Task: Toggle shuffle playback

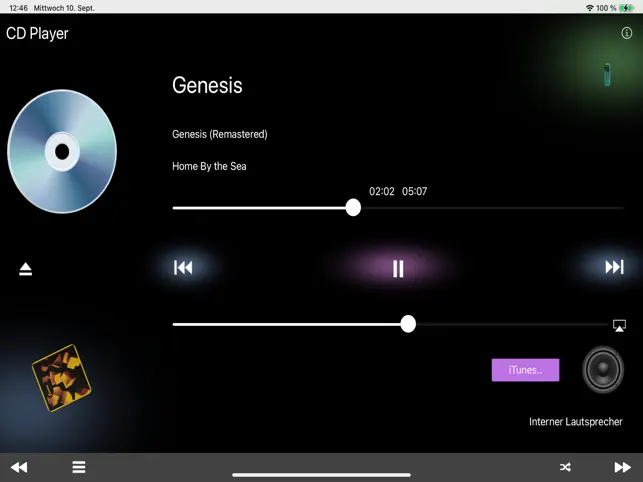Action: pos(565,467)
